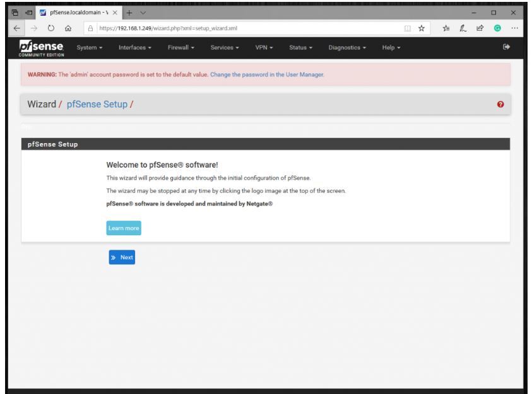Open browser settings three-dot menu

click(x=514, y=28)
